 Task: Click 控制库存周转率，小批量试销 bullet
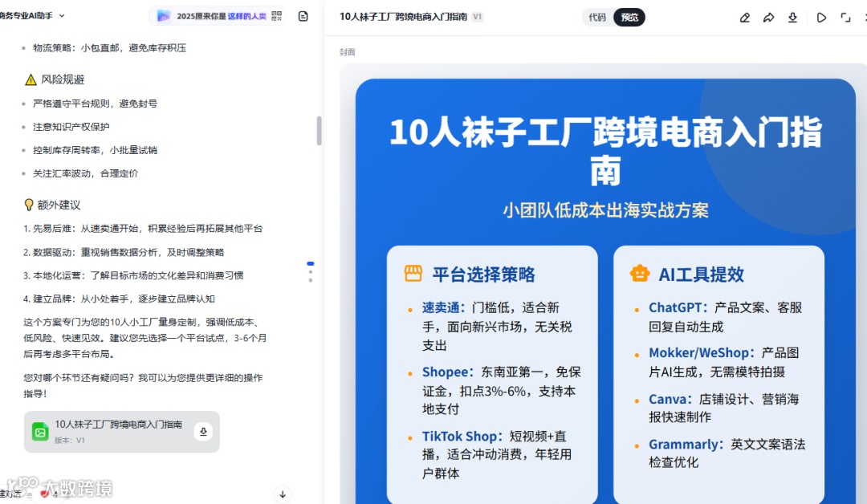click(x=95, y=150)
